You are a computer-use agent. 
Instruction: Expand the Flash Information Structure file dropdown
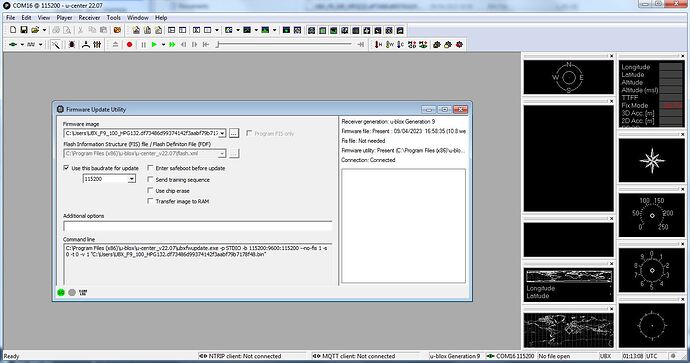click(222, 153)
